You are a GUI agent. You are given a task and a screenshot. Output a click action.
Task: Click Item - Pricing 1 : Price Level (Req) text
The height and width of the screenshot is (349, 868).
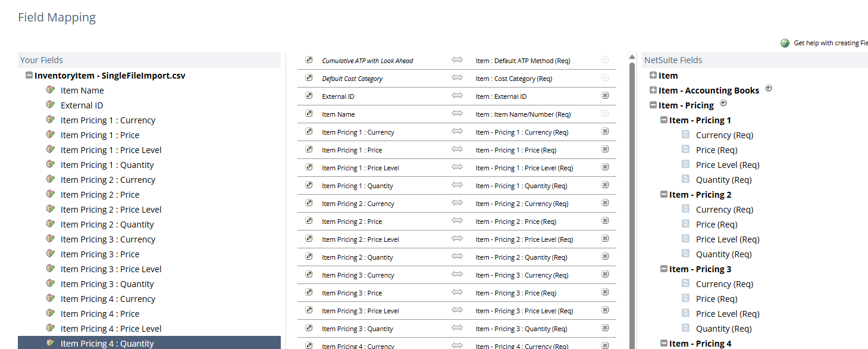tap(524, 168)
